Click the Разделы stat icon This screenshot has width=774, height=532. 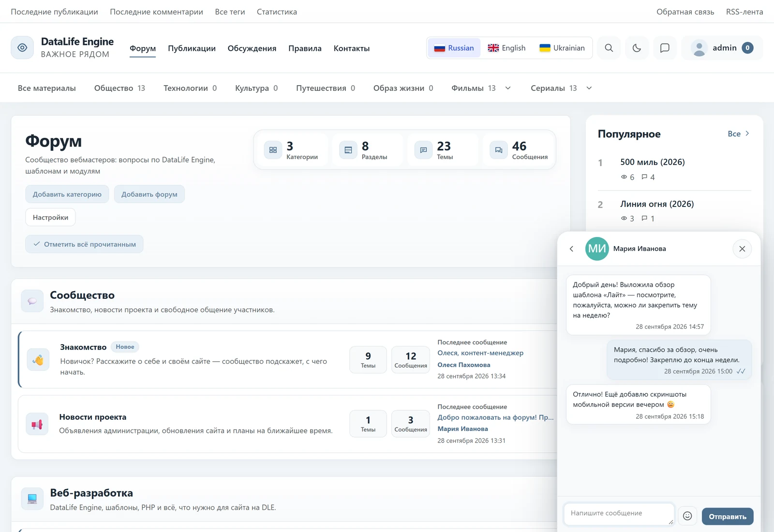(348, 150)
